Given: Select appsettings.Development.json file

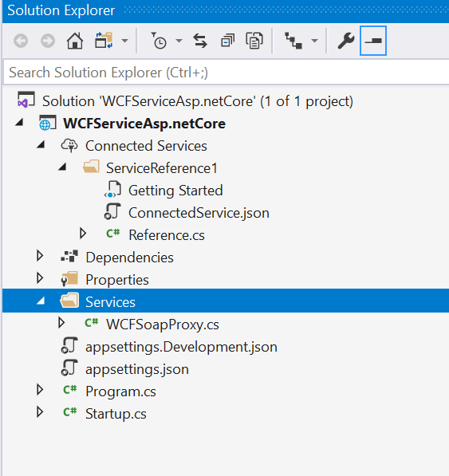Looking at the screenshot, I should tap(181, 347).
